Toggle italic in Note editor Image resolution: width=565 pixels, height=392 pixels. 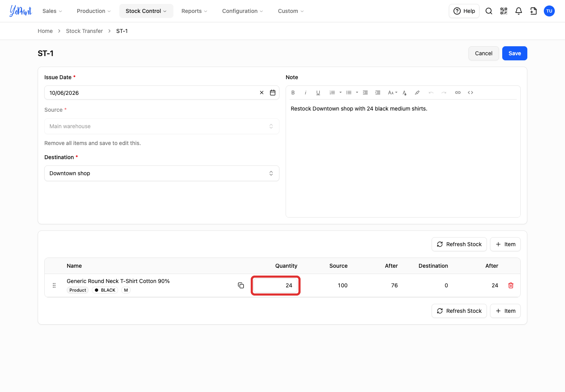coord(306,93)
